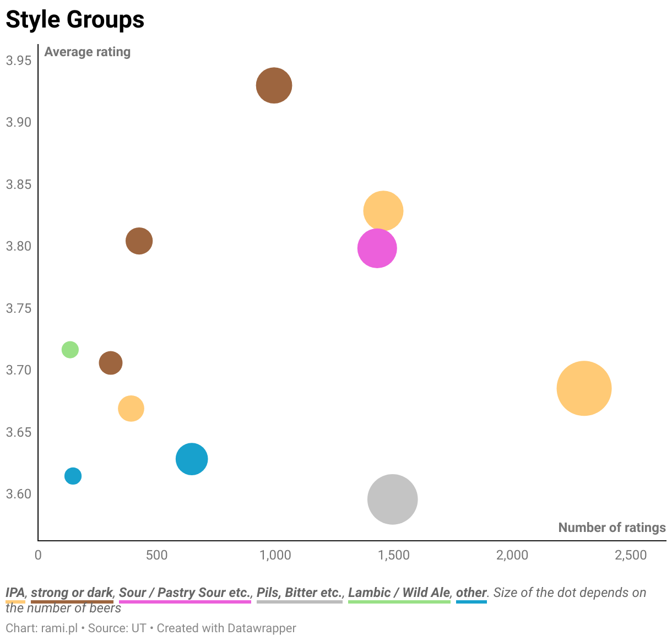672x641 pixels.
Task: Select the pink Sour bubble
Action: tap(377, 248)
